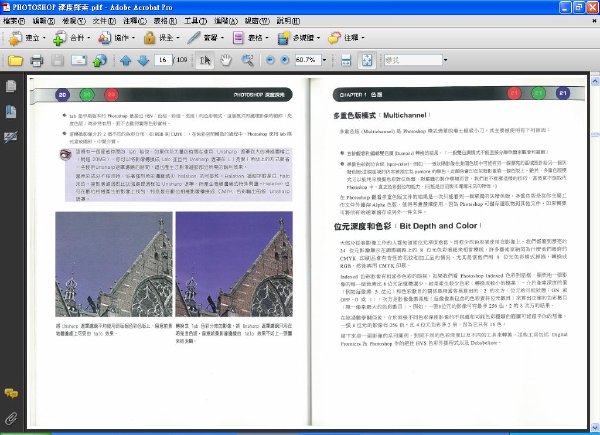Open the Pages thumbnail panel in sidebar

click(x=11, y=86)
